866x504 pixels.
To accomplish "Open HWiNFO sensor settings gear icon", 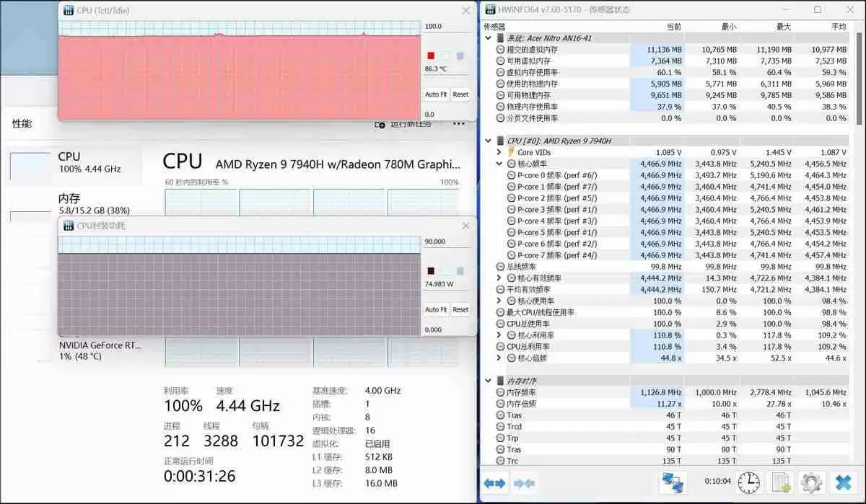I will click(x=811, y=482).
